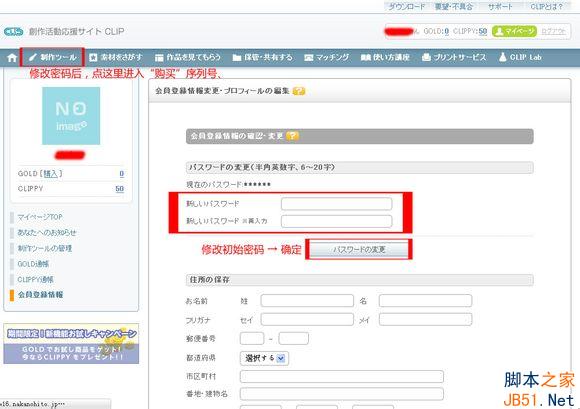Screen dimensions: 580x409
Task: Open CLIPPY通帳 in sidebar
Action: 36,279
